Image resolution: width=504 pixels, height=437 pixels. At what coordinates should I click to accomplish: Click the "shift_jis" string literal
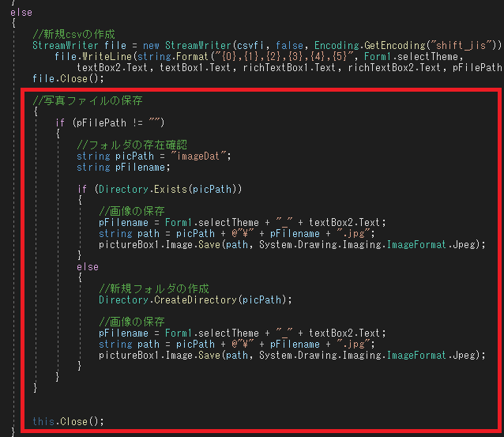pos(461,45)
